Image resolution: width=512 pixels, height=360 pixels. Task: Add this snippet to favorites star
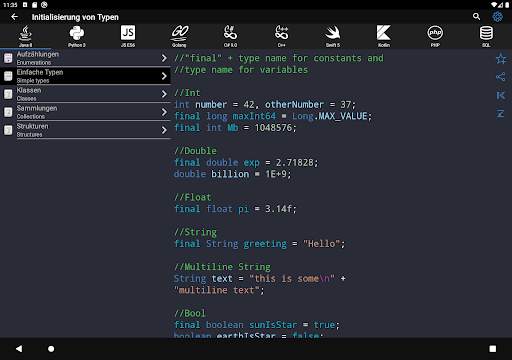501,59
